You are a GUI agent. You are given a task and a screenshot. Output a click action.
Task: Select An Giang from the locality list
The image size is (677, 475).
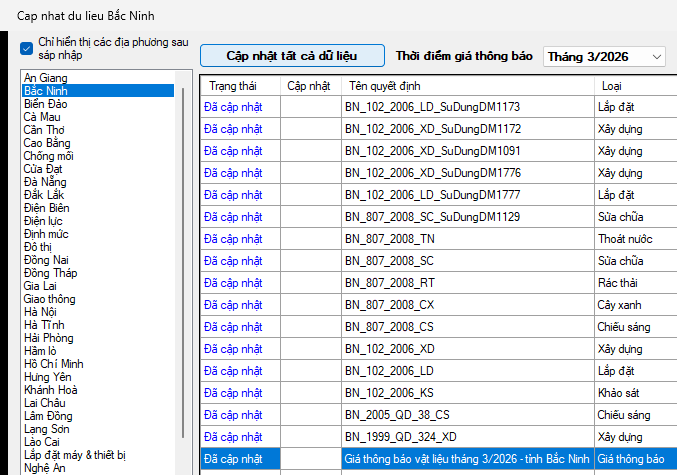pos(46,78)
